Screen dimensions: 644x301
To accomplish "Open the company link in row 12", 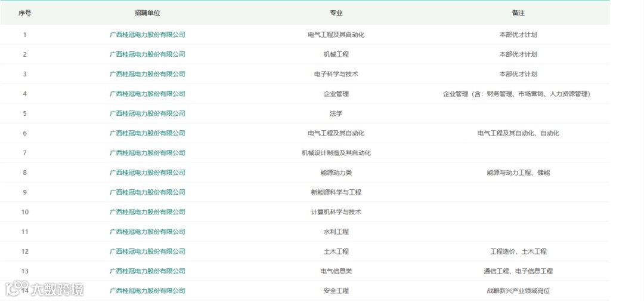I will click(x=147, y=251).
